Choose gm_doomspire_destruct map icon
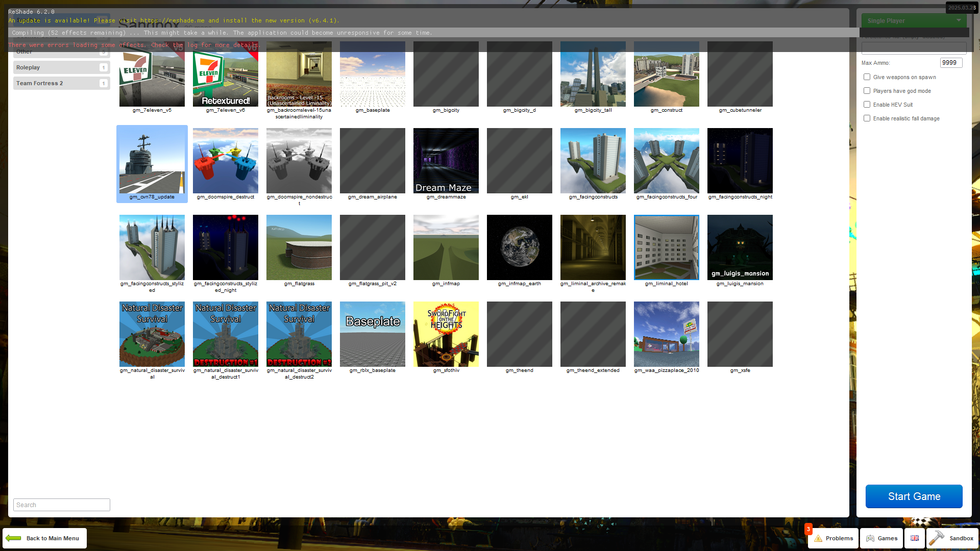Viewport: 980px width, 551px height. [x=225, y=161]
